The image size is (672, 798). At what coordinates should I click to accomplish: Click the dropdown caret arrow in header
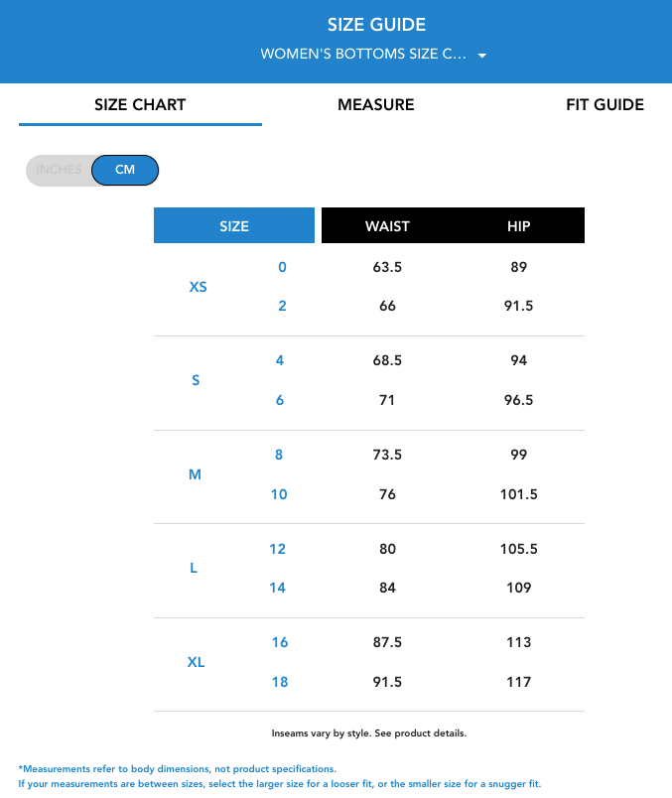pos(481,56)
